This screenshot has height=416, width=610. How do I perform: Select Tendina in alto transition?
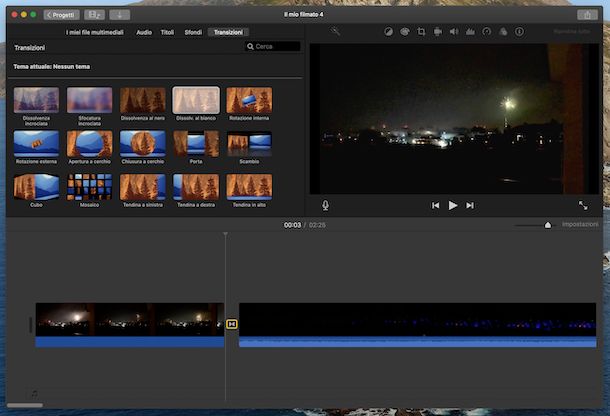point(249,187)
